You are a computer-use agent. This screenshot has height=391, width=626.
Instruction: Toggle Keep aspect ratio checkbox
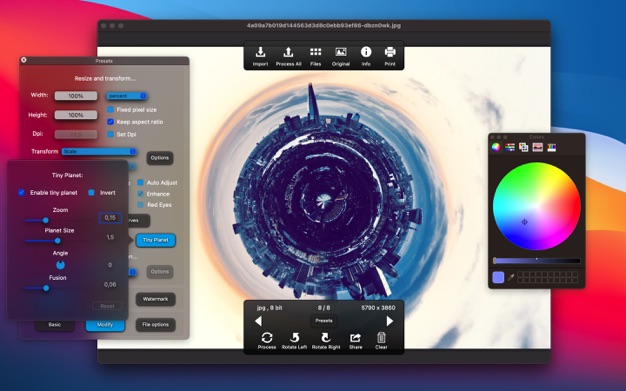[111, 121]
